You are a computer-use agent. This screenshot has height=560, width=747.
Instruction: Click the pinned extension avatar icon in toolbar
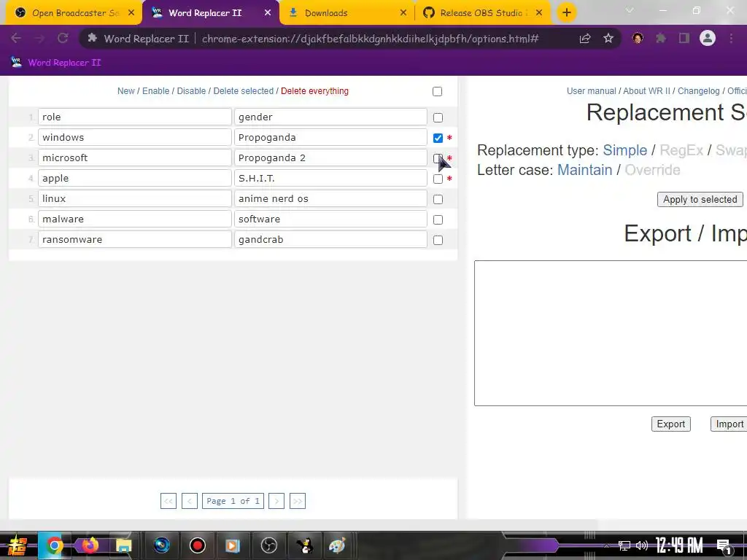click(x=638, y=38)
